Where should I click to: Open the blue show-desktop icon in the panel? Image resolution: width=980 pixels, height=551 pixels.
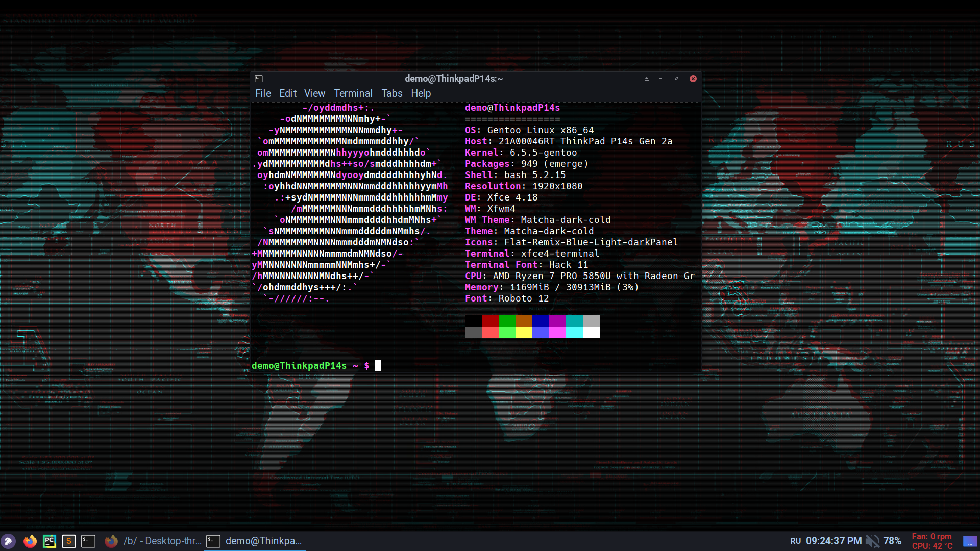pyautogui.click(x=970, y=541)
